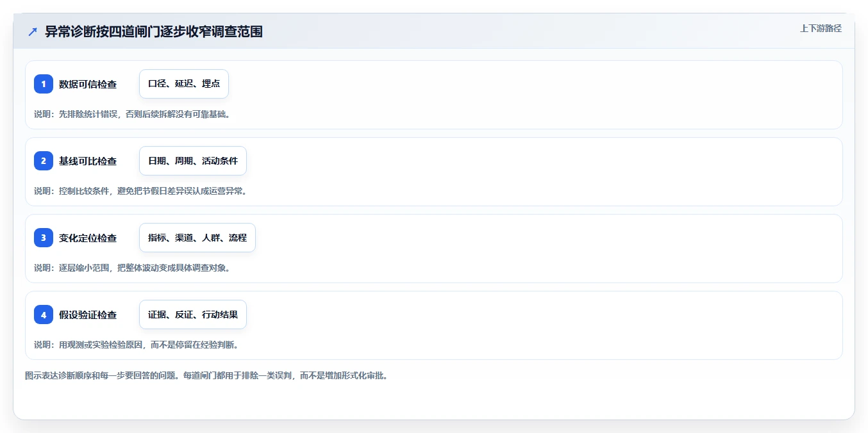Click the 假设验证检查 step title

pyautogui.click(x=88, y=315)
